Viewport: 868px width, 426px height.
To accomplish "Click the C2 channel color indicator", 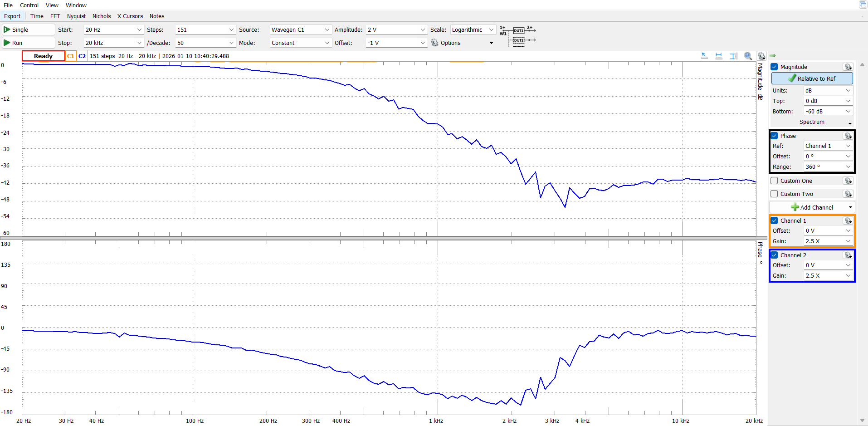I will pyautogui.click(x=82, y=56).
